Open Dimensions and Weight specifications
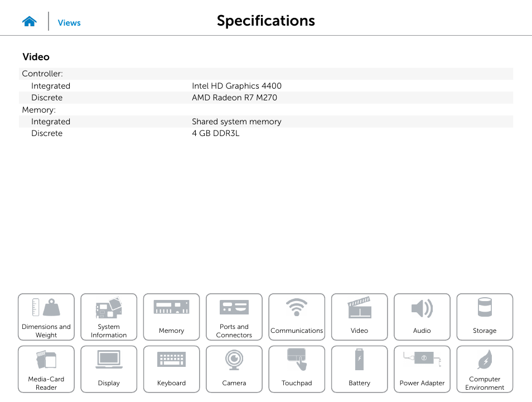 tap(46, 317)
